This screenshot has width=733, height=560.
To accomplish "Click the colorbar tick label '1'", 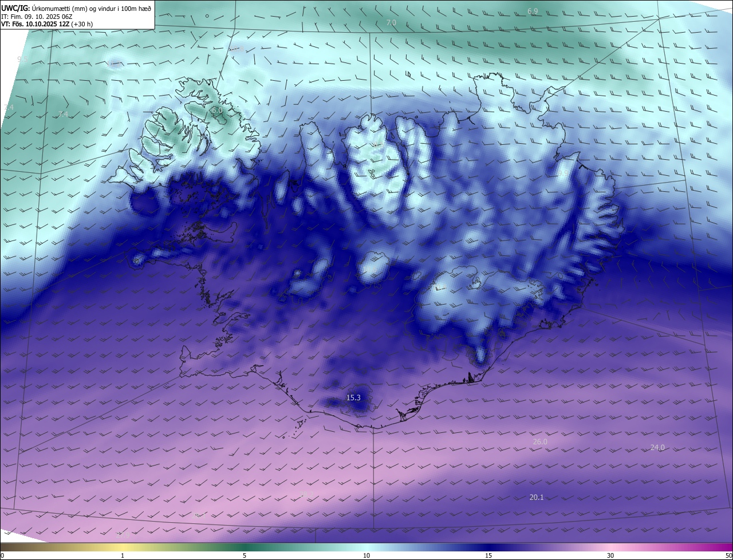I will [x=123, y=555].
